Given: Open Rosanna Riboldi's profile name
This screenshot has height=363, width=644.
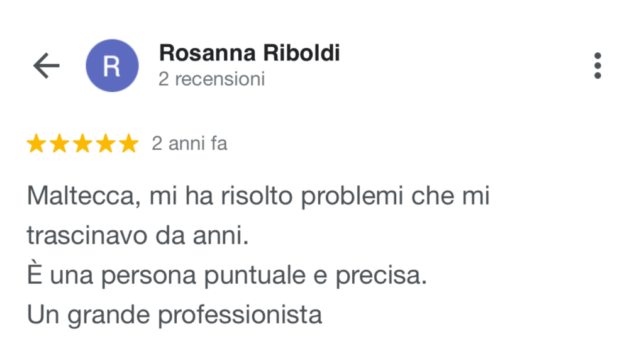Looking at the screenshot, I should 249,53.
